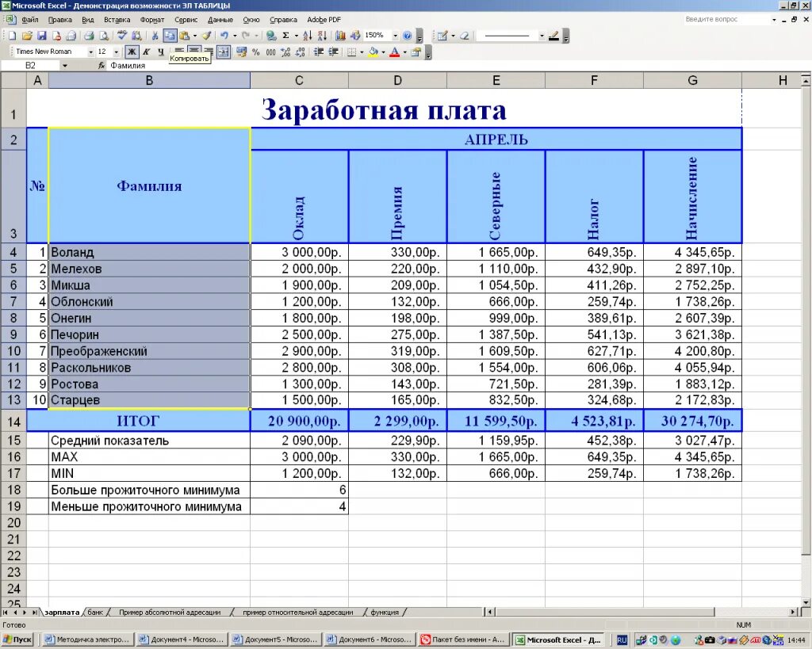Decrease decimal places icon
Image resolution: width=812 pixels, height=649 pixels.
pos(301,52)
